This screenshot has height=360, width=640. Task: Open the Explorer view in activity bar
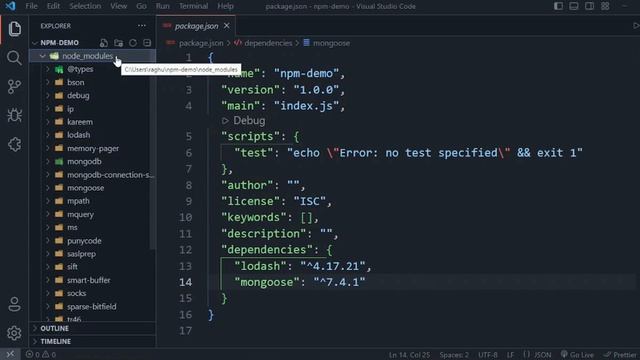15,29
